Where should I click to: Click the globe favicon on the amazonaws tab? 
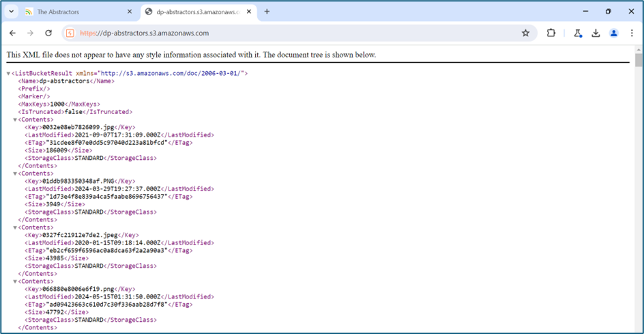point(149,12)
